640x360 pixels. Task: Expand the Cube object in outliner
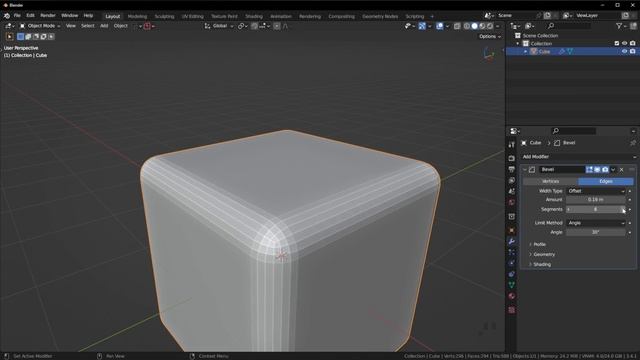[x=526, y=51]
